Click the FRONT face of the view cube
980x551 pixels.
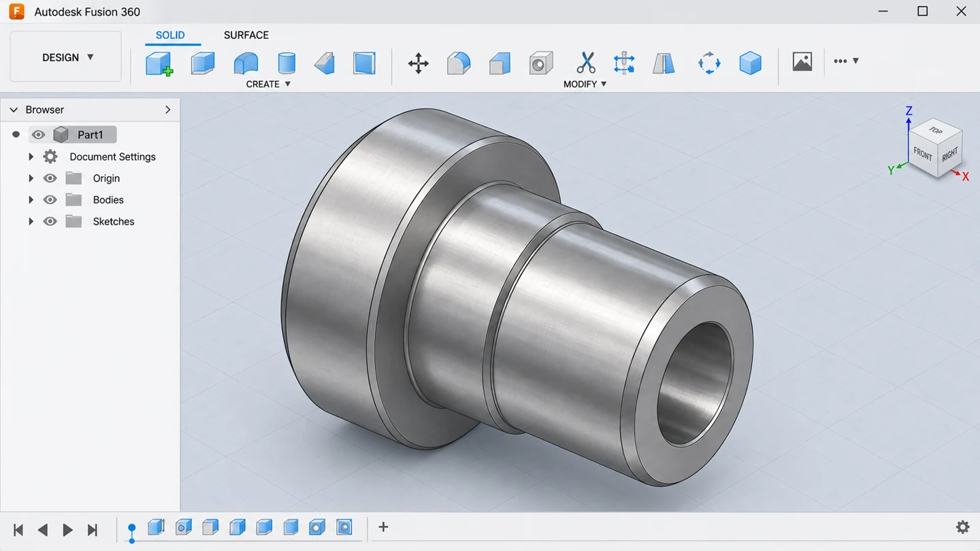(923, 154)
